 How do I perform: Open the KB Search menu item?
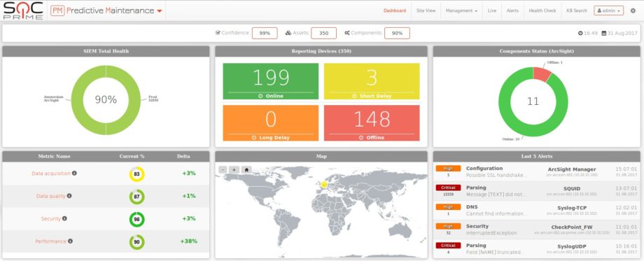577,10
